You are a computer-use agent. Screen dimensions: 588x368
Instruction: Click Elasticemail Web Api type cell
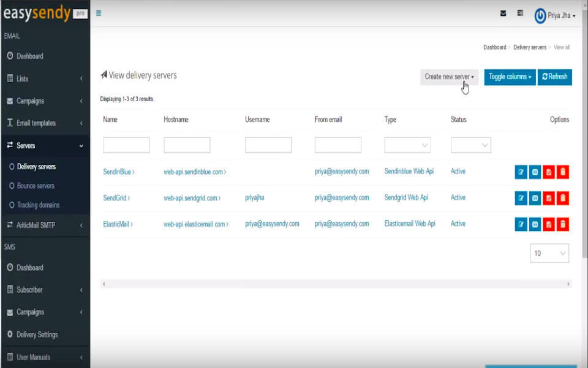pyautogui.click(x=410, y=224)
